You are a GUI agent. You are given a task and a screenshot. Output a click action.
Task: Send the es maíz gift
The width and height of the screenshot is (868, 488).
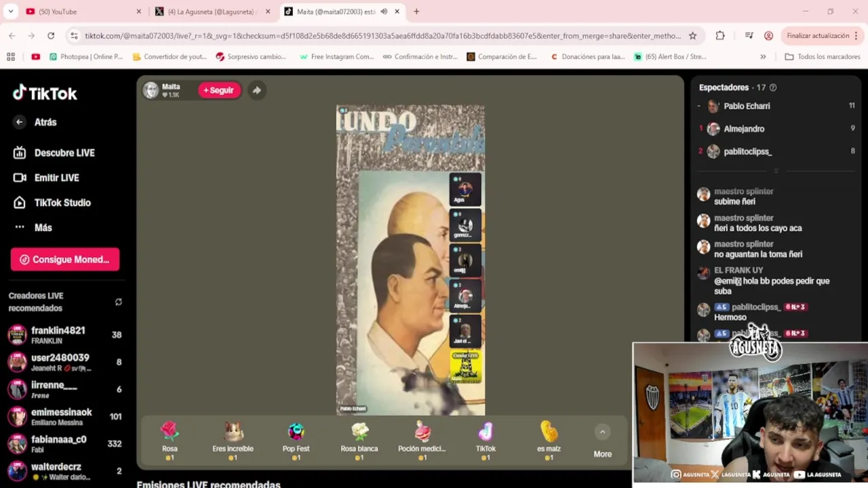tap(549, 441)
